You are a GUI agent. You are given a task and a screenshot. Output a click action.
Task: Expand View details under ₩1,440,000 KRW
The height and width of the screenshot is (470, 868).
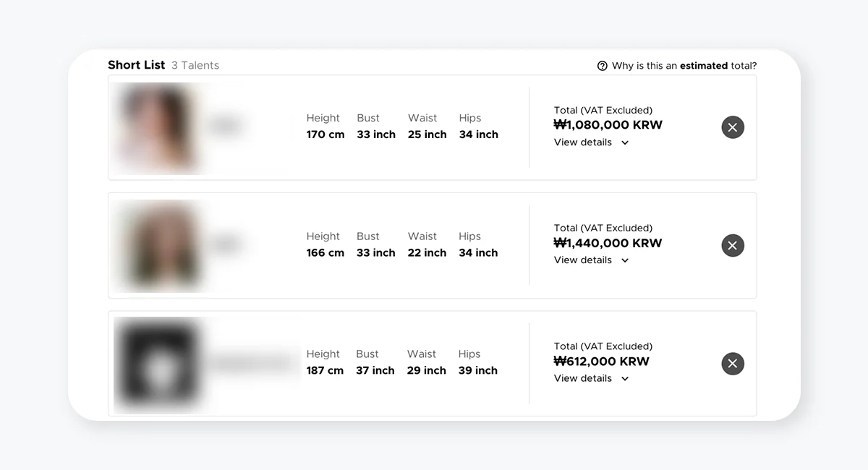click(x=591, y=260)
